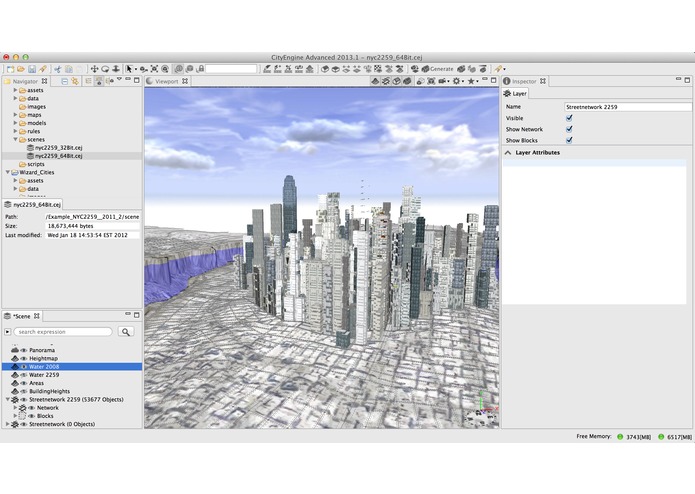The width and height of the screenshot is (695, 494).
Task: Select the Layer tab in Inspector
Action: point(515,93)
